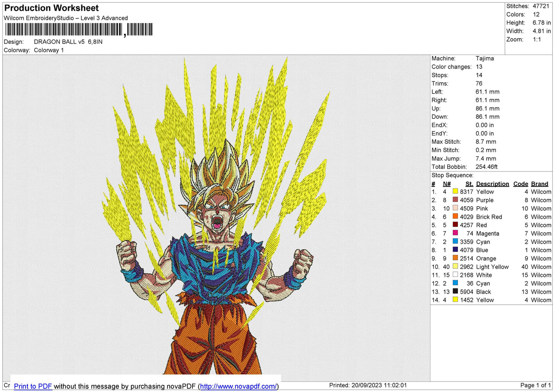Click the Left value 61.1 mm
Viewport: 555px width, 392px height.
pos(487,92)
